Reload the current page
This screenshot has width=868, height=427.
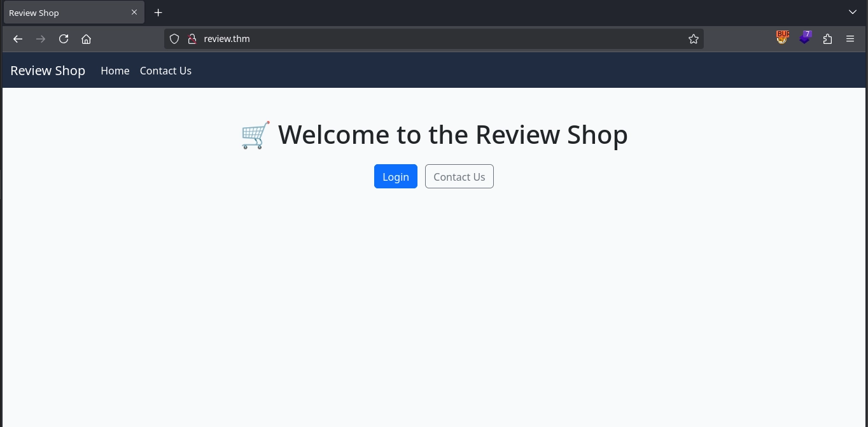[64, 39]
